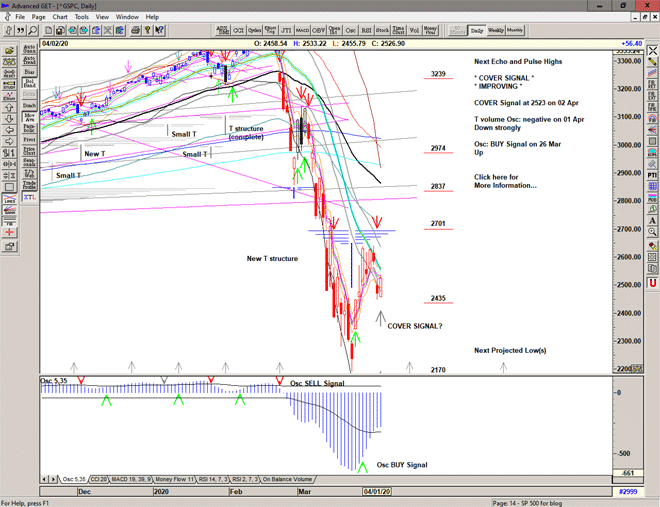The width and height of the screenshot is (660, 507).
Task: Toggle the Trade Profile study button
Action: tap(29, 184)
